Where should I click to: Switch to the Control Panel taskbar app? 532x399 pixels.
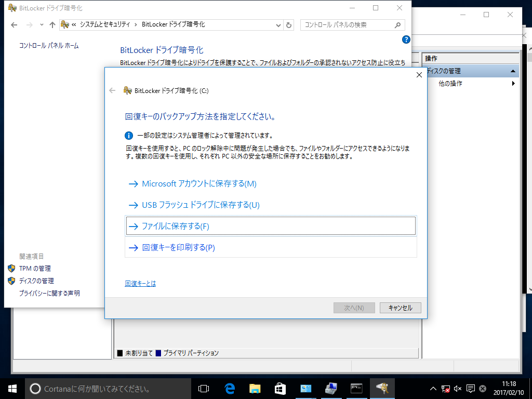[305, 389]
